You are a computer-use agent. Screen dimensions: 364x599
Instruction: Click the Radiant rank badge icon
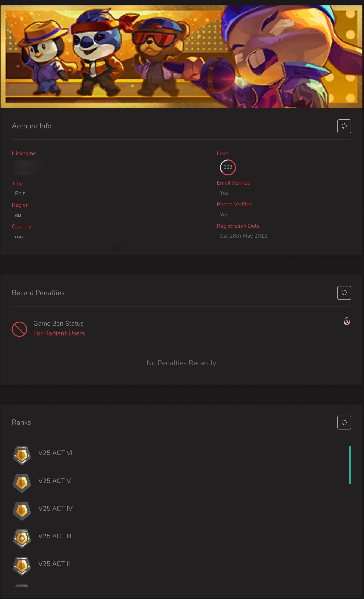coord(347,321)
